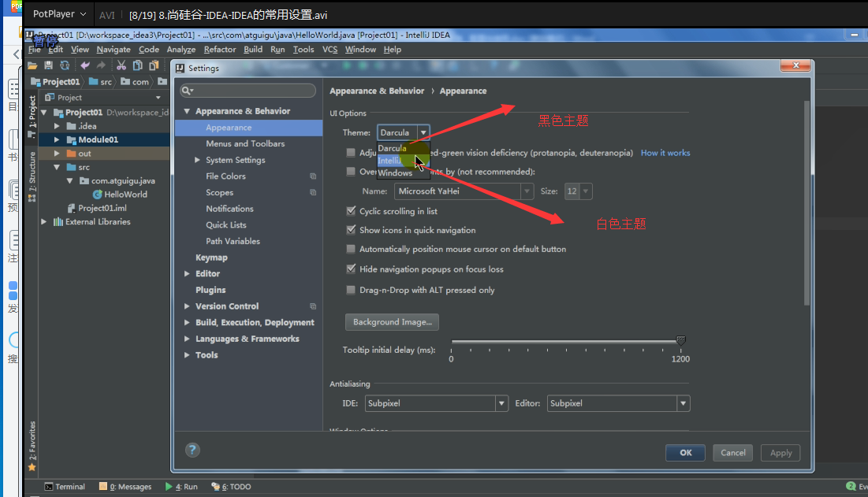Select the Plugins settings page

[210, 290]
